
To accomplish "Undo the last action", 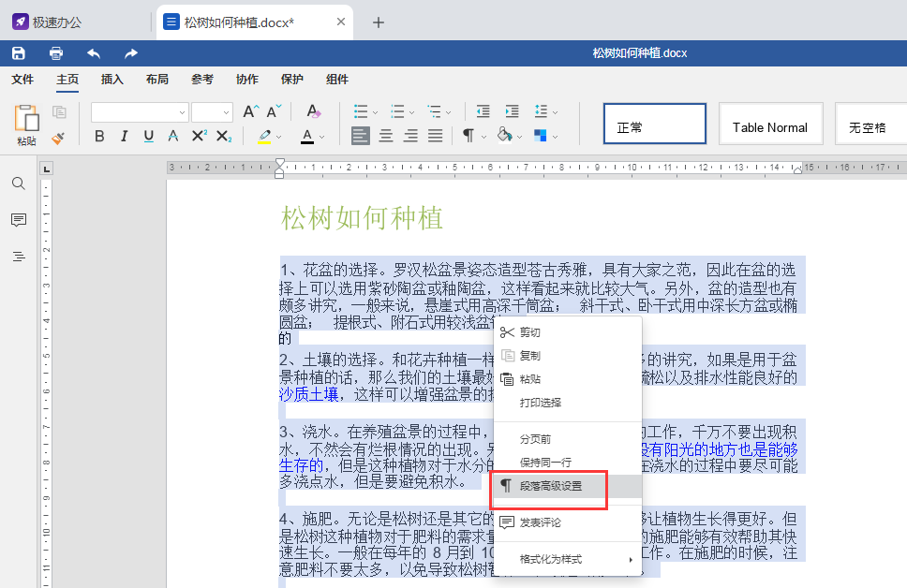I will click(x=94, y=53).
